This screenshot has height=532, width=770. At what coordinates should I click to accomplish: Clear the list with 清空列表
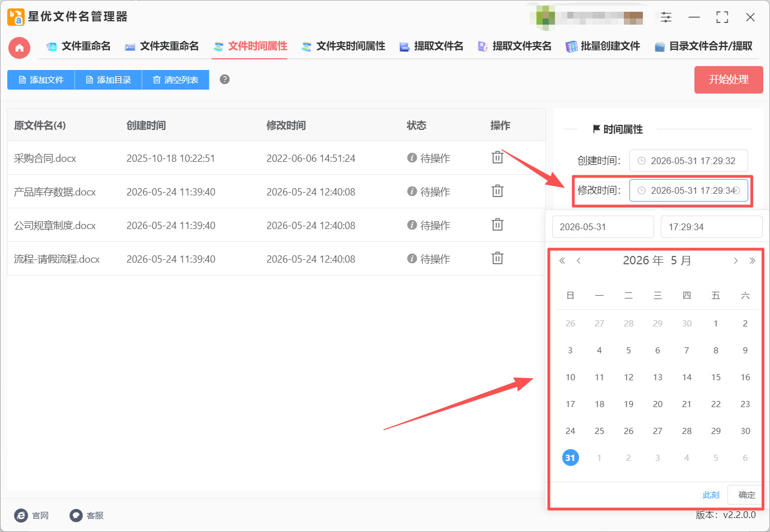175,80
